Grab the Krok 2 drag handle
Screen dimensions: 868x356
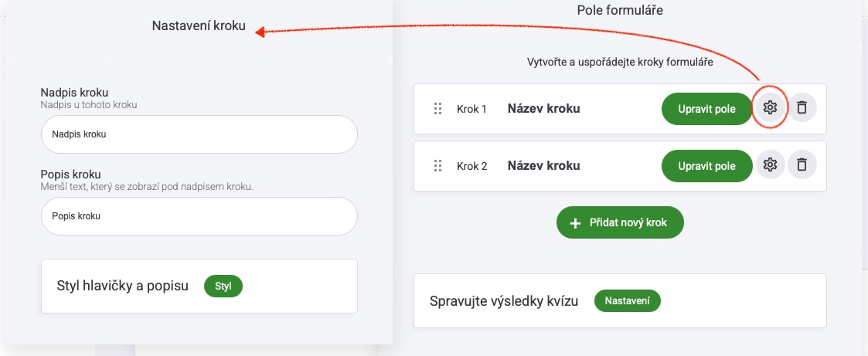click(x=438, y=166)
